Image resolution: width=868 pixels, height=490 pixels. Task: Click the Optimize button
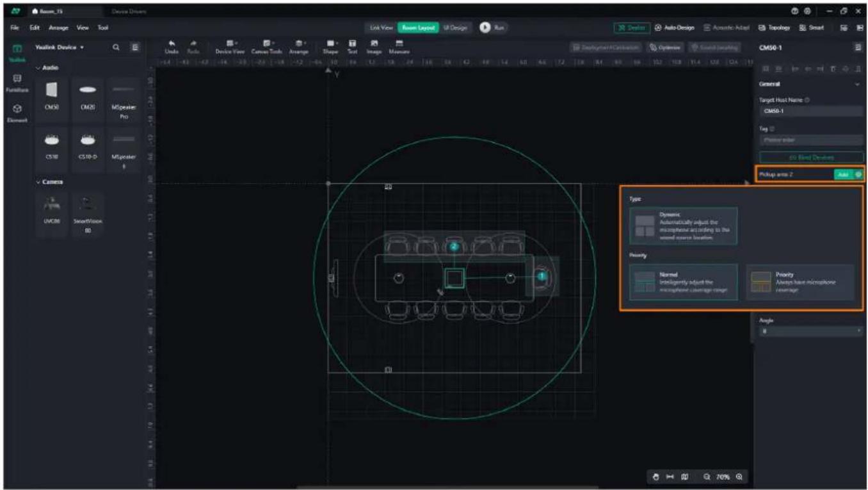(665, 47)
